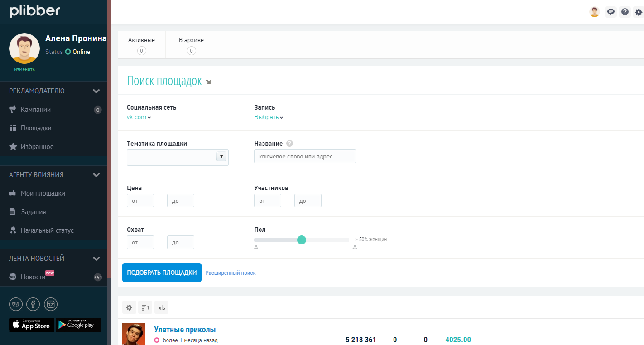Switch to the Активные tab

click(x=141, y=45)
